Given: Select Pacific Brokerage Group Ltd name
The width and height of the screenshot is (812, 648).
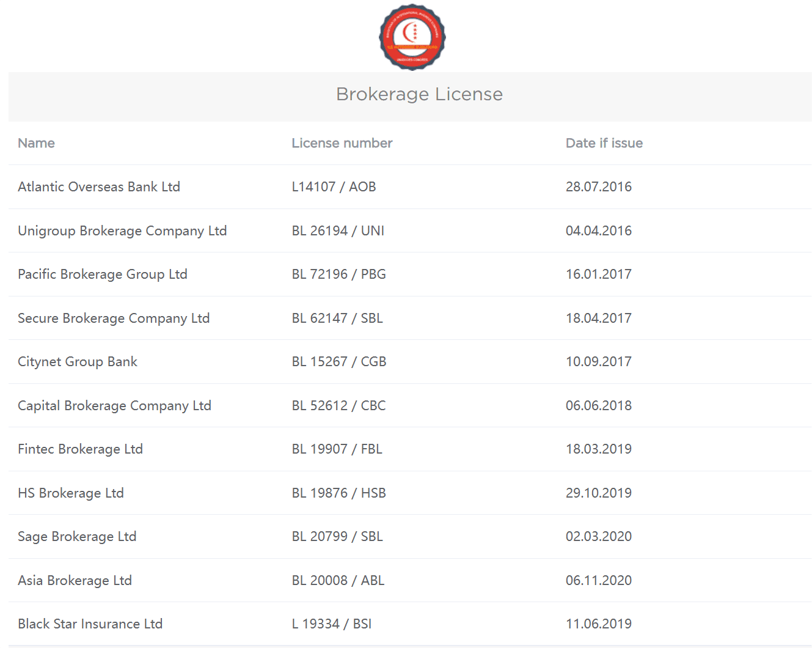Looking at the screenshot, I should click(x=103, y=274).
